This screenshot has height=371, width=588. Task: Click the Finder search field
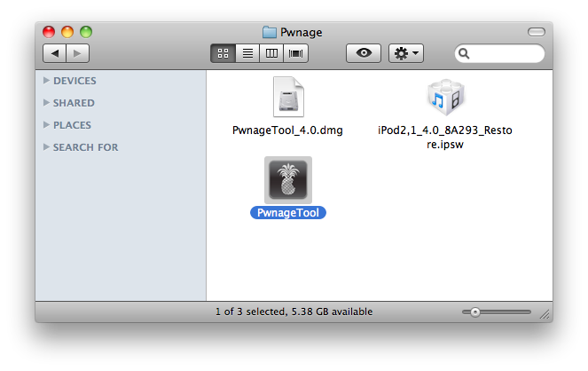pyautogui.click(x=499, y=53)
